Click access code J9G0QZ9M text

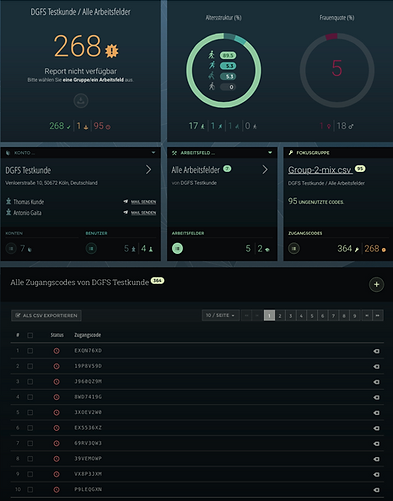pos(88,381)
